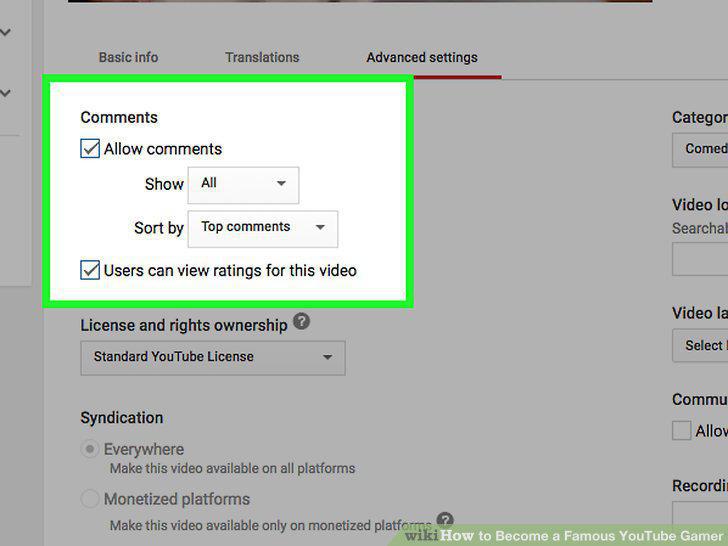Click the 'Sort by' label

159,228
